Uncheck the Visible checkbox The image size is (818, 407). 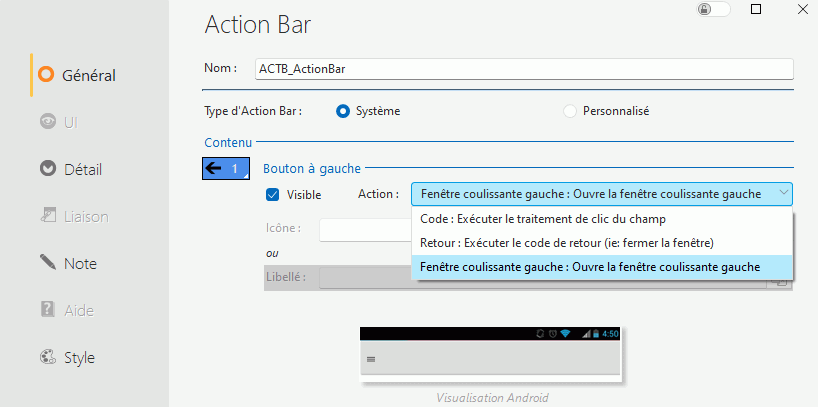click(272, 194)
